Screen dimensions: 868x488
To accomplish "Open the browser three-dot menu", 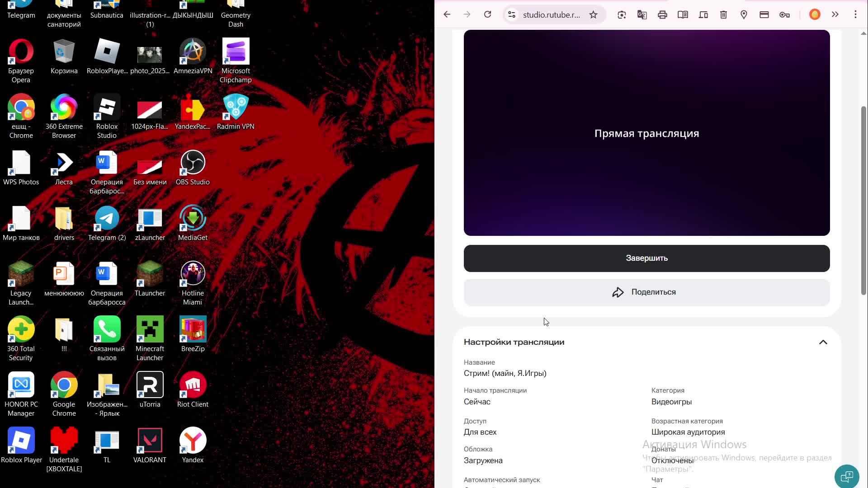I will 855,14.
